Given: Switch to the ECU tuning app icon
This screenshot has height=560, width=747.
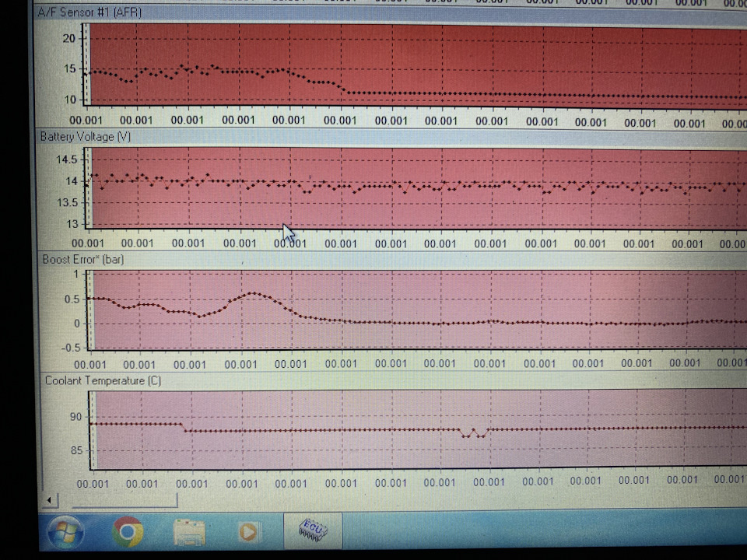Looking at the screenshot, I should [313, 530].
